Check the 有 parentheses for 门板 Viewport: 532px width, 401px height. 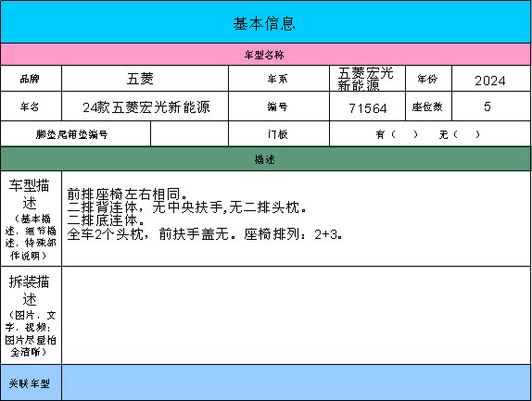pyautogui.click(x=404, y=134)
